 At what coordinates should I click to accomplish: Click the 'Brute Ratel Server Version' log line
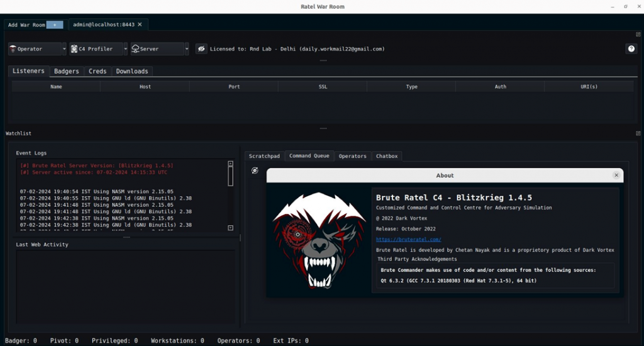[96, 165]
